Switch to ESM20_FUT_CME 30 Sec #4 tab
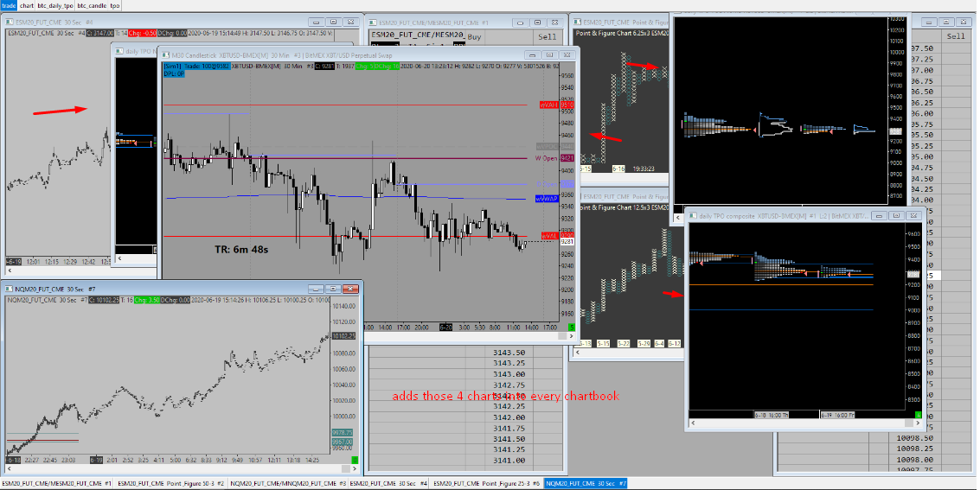 pyautogui.click(x=388, y=484)
